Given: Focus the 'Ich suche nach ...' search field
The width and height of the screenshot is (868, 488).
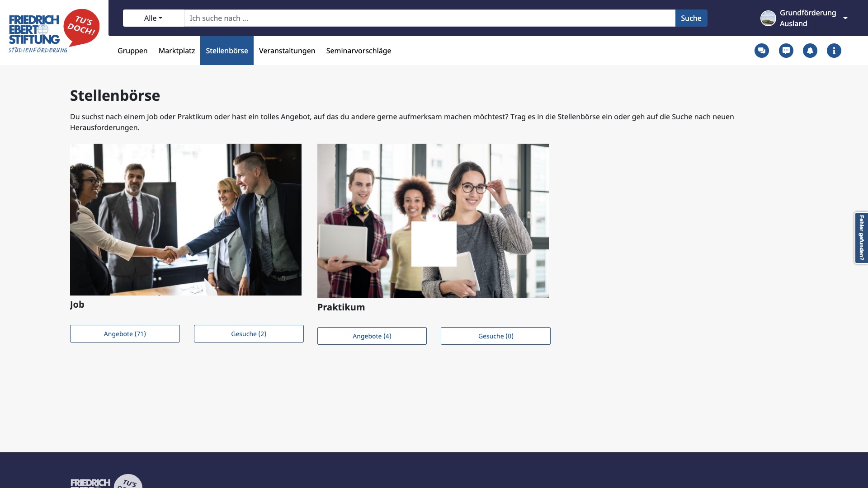Looking at the screenshot, I should [429, 18].
